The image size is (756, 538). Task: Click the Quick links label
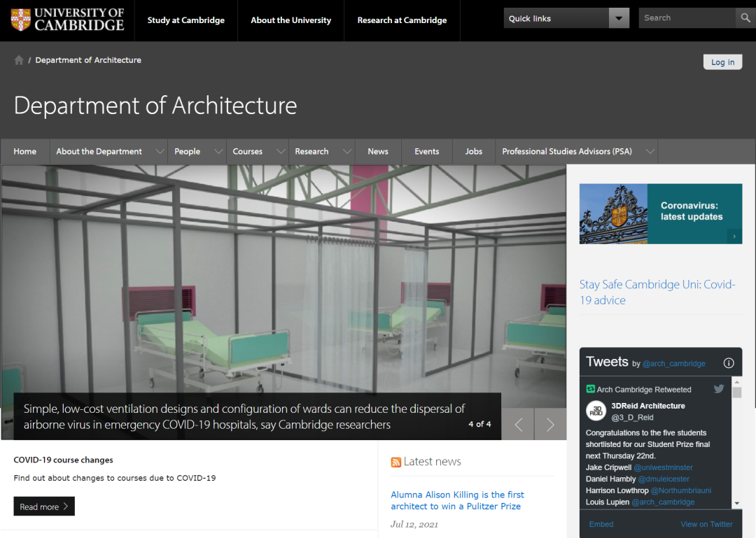529,18
